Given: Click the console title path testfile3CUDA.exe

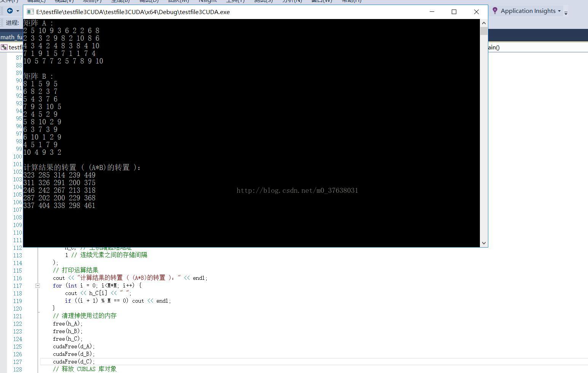Looking at the screenshot, I should pyautogui.click(x=133, y=12).
